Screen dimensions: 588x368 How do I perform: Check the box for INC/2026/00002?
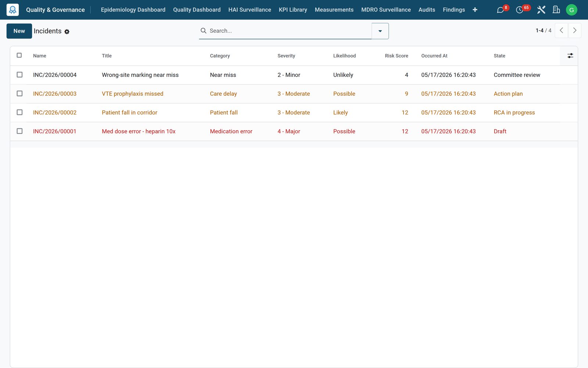tap(20, 112)
